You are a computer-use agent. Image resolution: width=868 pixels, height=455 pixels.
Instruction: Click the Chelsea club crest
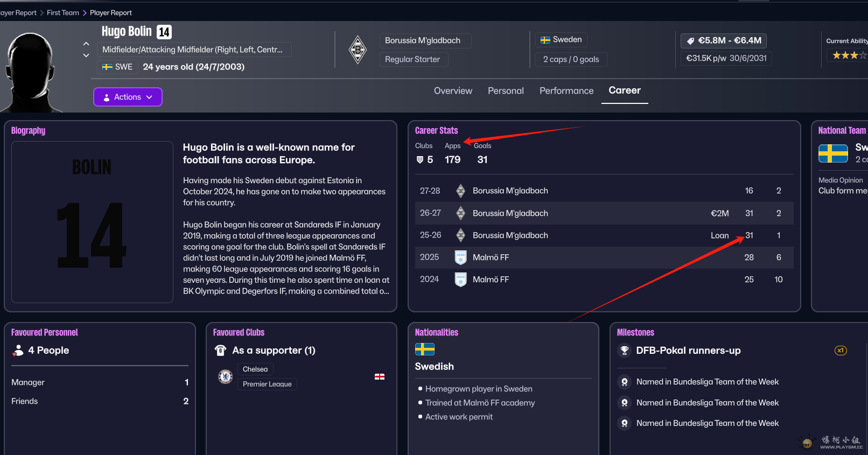point(226,376)
